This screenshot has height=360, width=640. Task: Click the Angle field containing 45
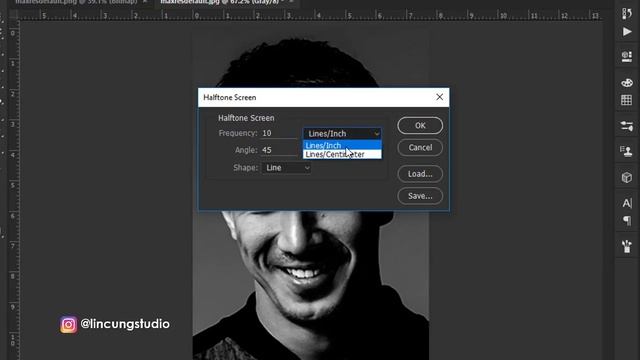tap(279, 150)
